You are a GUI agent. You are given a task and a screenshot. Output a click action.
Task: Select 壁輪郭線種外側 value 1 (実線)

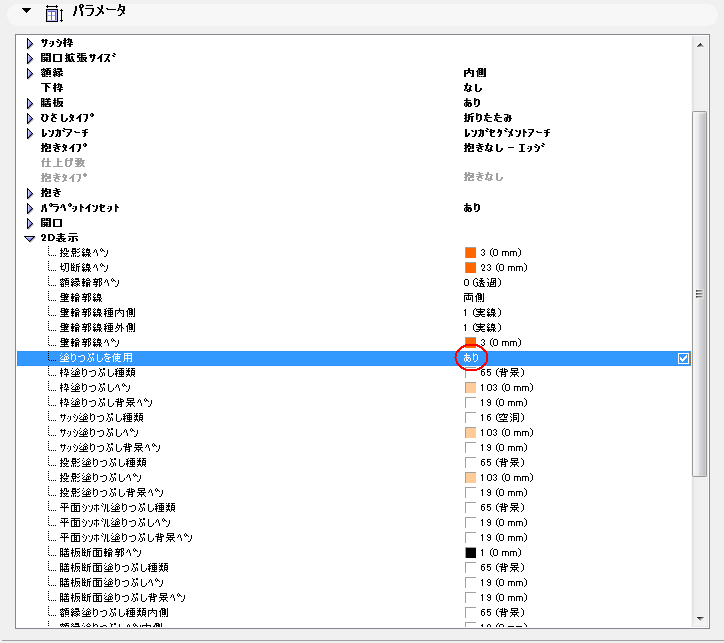483,328
